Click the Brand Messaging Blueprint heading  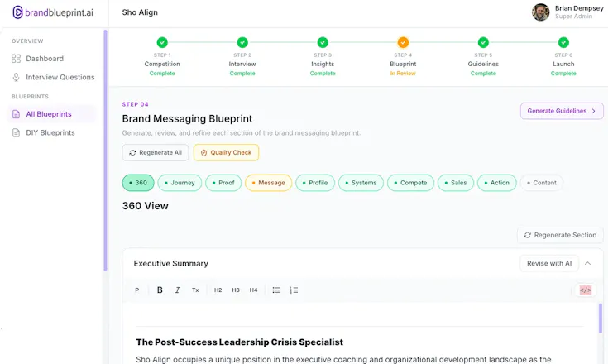click(187, 118)
